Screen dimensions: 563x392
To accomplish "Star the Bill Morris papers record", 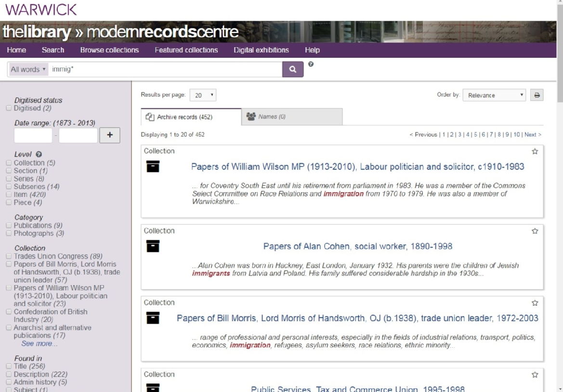I will (x=535, y=303).
